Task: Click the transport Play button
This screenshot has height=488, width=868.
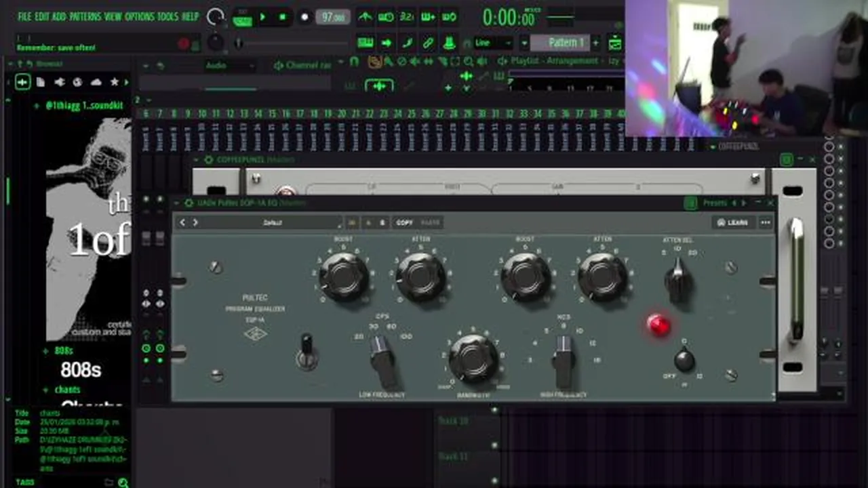Action: point(263,17)
